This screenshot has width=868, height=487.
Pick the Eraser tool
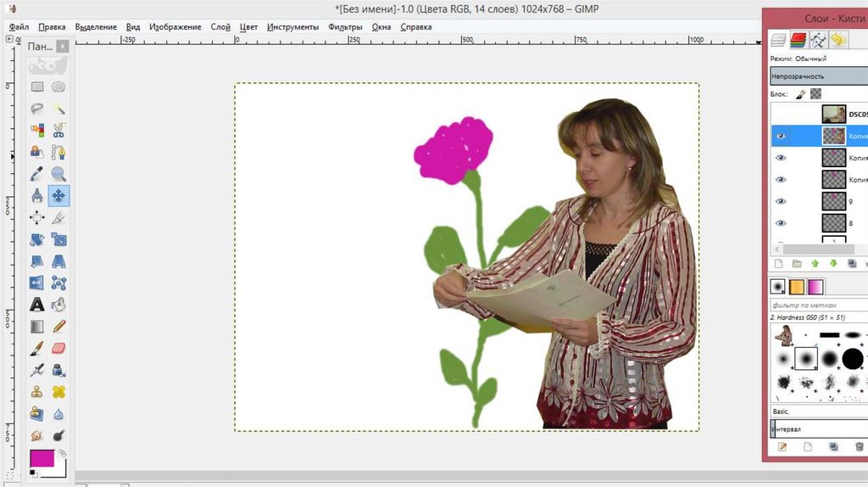pyautogui.click(x=58, y=348)
